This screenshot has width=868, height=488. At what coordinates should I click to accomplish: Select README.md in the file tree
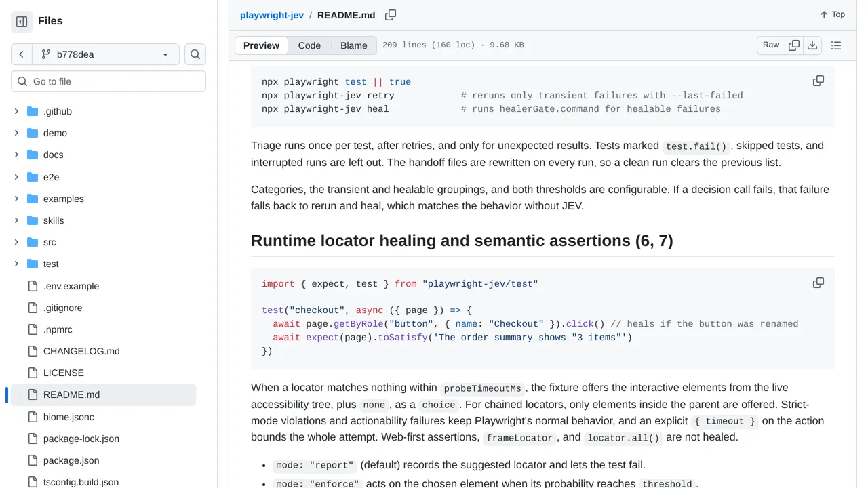tap(103, 394)
